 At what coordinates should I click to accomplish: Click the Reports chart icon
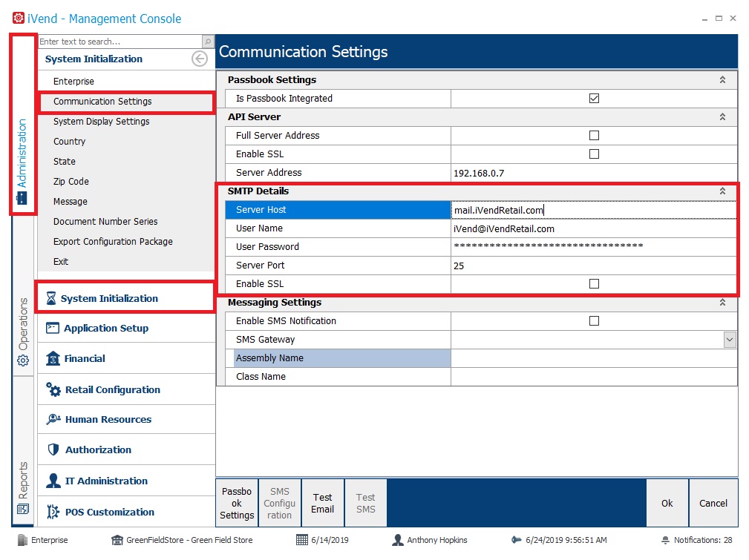pyautogui.click(x=23, y=509)
